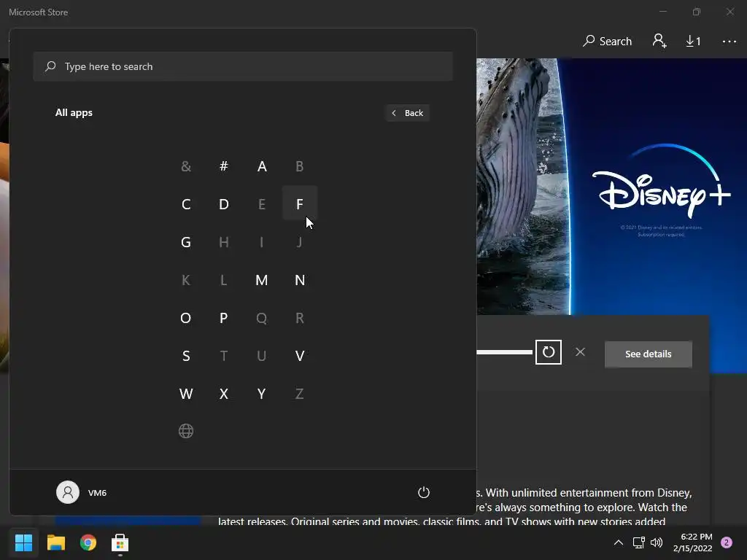The width and height of the screenshot is (747, 560).
Task: Click the See details button
Action: 648,354
